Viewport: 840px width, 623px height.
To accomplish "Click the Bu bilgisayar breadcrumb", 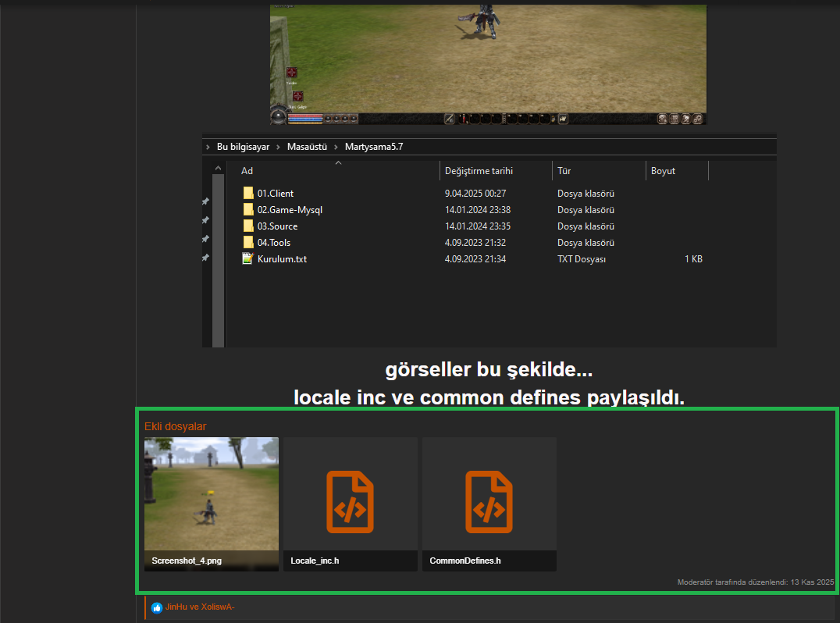I will click(x=243, y=147).
